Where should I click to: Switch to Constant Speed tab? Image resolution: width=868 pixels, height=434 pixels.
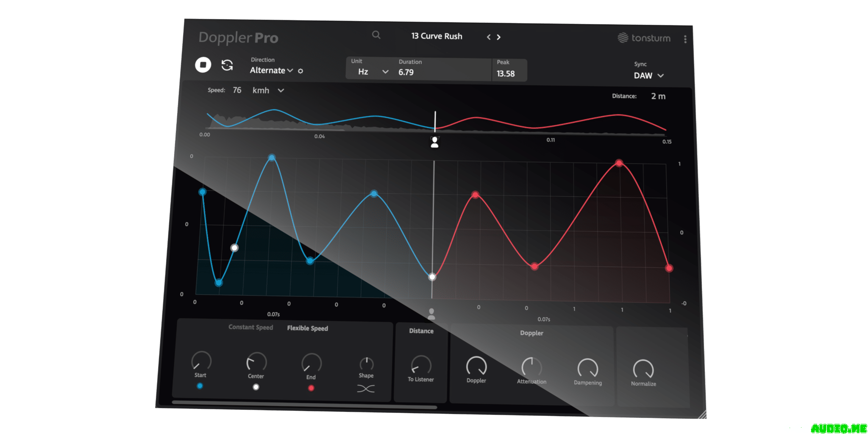(x=250, y=327)
